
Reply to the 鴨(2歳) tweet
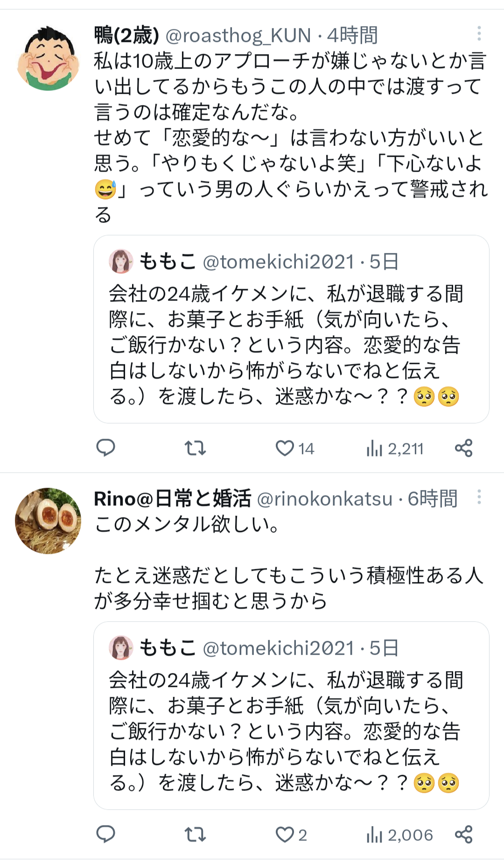point(105,448)
